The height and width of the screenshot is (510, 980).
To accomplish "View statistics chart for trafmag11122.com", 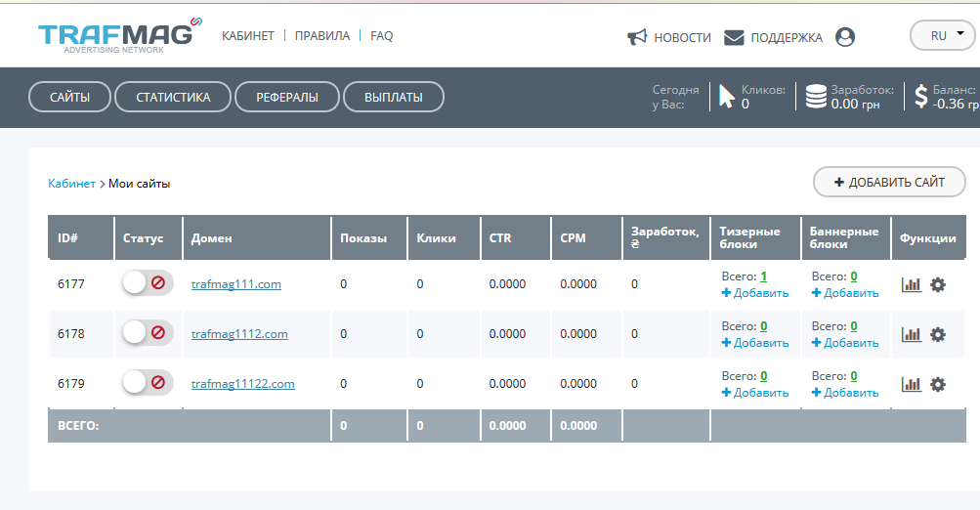I will pyautogui.click(x=911, y=384).
